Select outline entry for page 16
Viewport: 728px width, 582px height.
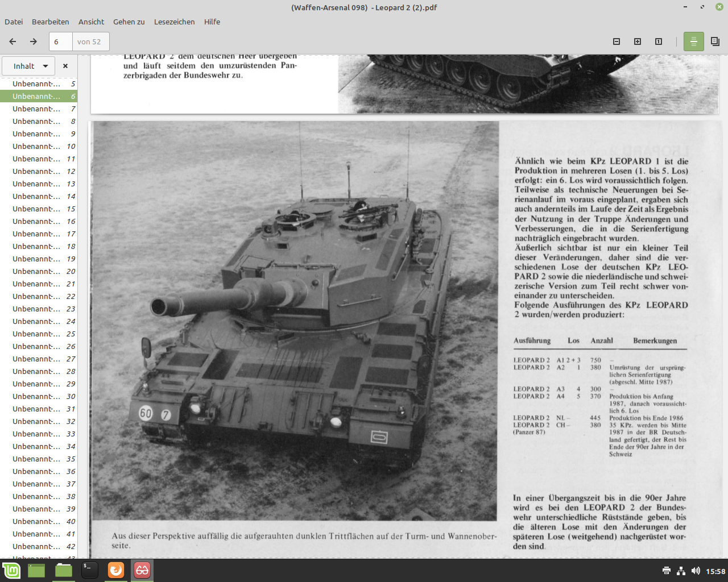point(39,221)
